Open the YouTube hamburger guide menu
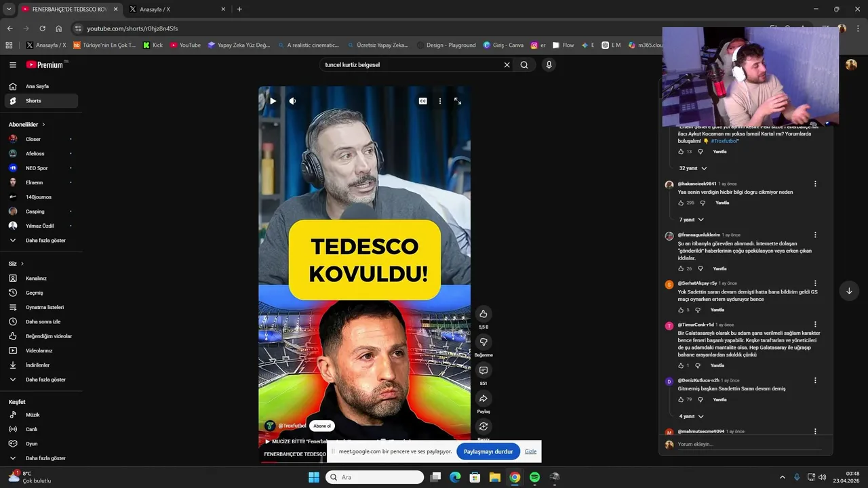The image size is (868, 488). pyautogui.click(x=13, y=65)
